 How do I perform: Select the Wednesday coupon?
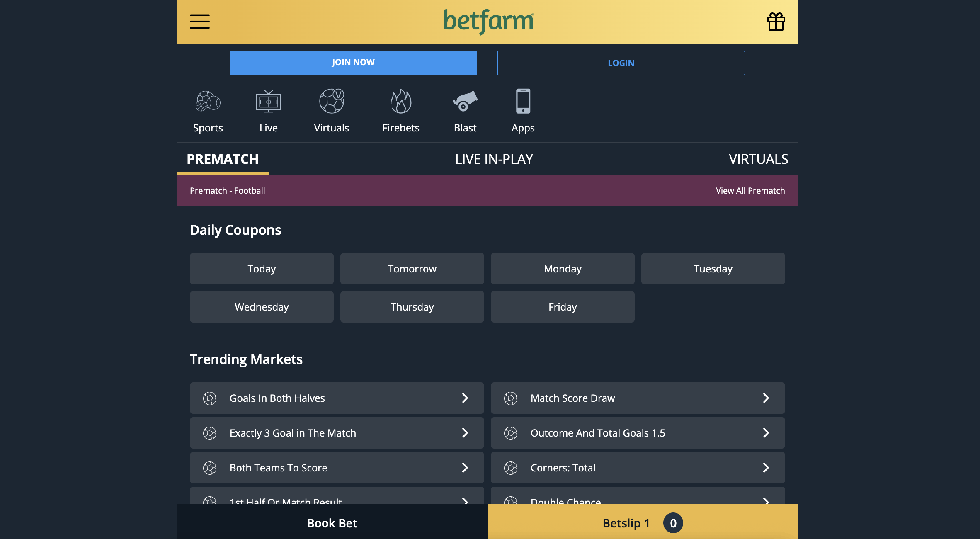pyautogui.click(x=262, y=307)
